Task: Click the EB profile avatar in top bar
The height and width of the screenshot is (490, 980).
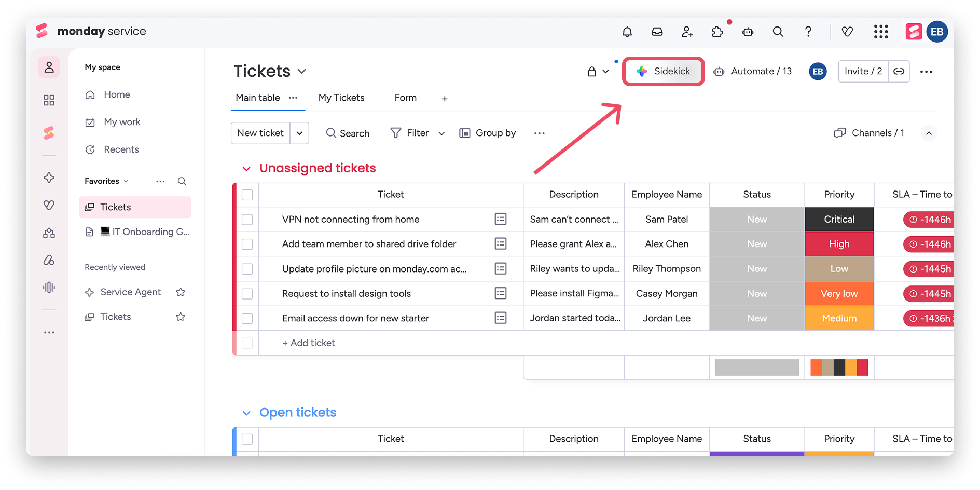Action: [937, 32]
